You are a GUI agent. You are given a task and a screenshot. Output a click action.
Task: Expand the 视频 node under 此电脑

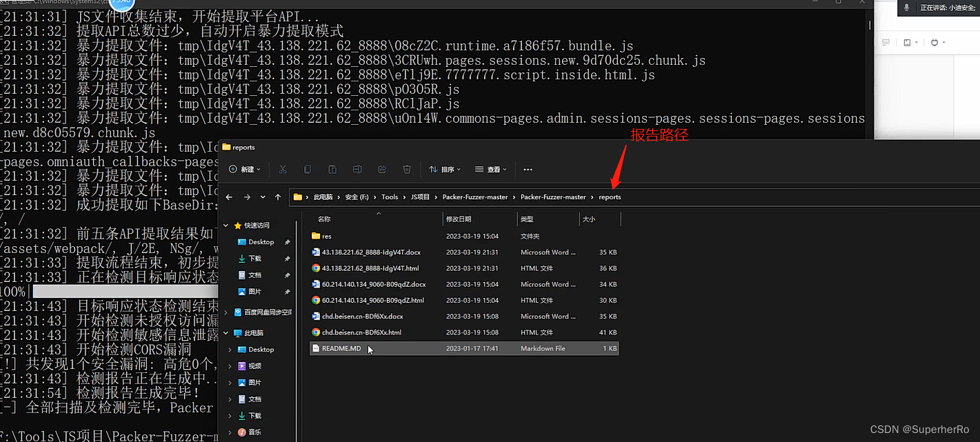(x=231, y=366)
